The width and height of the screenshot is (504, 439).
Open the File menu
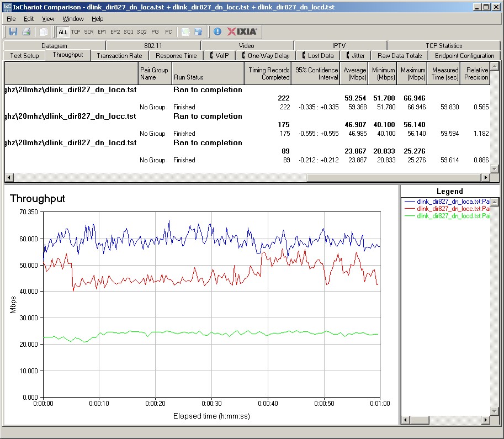click(x=11, y=19)
